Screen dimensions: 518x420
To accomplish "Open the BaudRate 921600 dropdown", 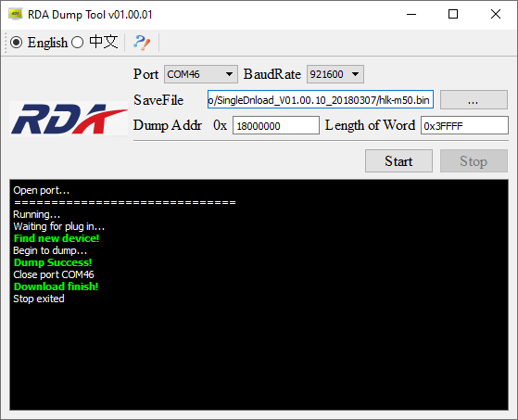I will pos(335,74).
